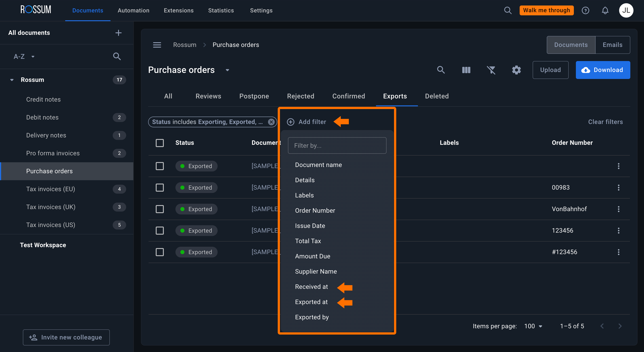Add new queue with plus icon
The height and width of the screenshot is (352, 644).
pos(118,33)
